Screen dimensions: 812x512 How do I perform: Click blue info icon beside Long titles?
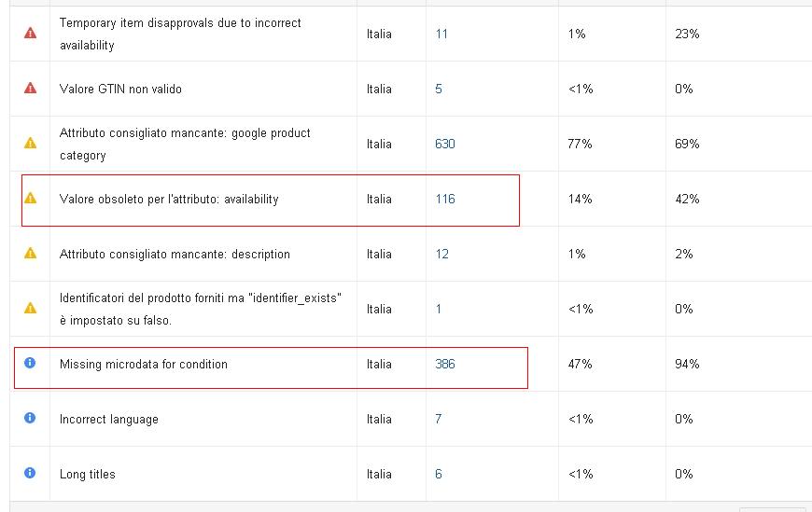(x=30, y=473)
